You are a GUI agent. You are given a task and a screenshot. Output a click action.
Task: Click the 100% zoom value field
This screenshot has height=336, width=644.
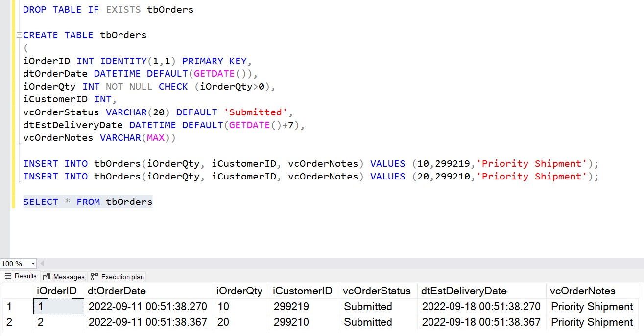coord(13,264)
